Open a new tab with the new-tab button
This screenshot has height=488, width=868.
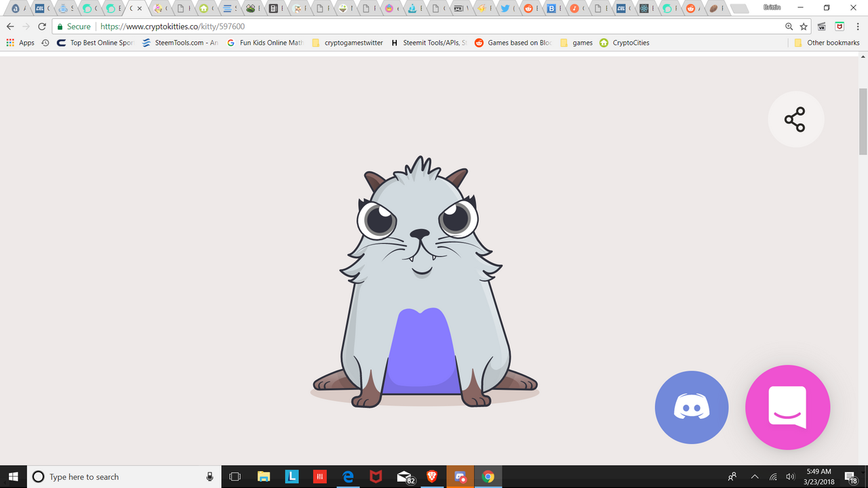point(740,9)
